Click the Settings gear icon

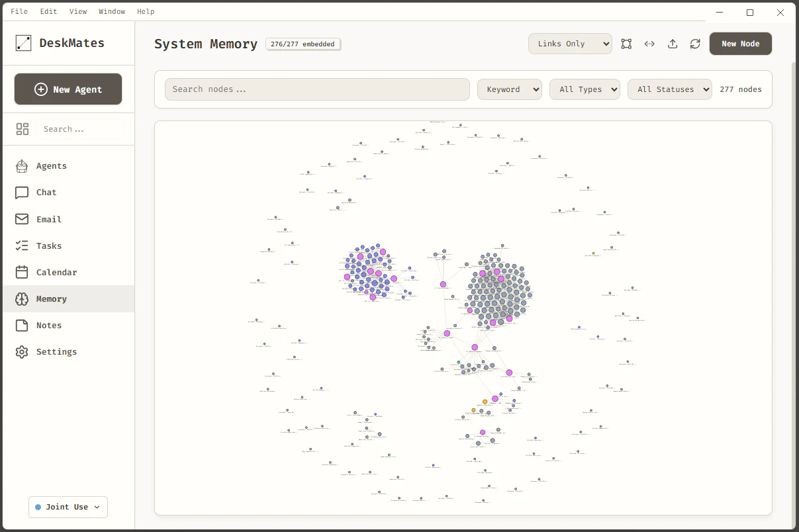[x=22, y=352]
